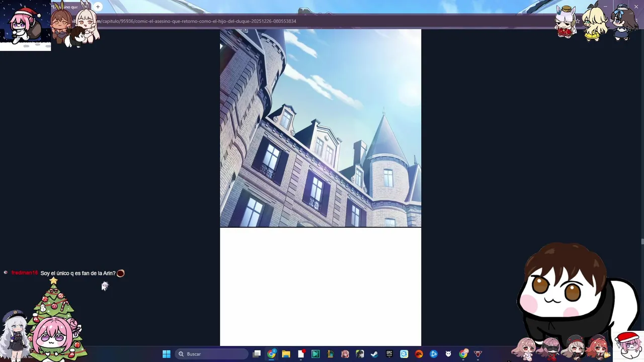Open a new browser tab with plus button
The width and height of the screenshot is (644, 362).
pos(98,7)
